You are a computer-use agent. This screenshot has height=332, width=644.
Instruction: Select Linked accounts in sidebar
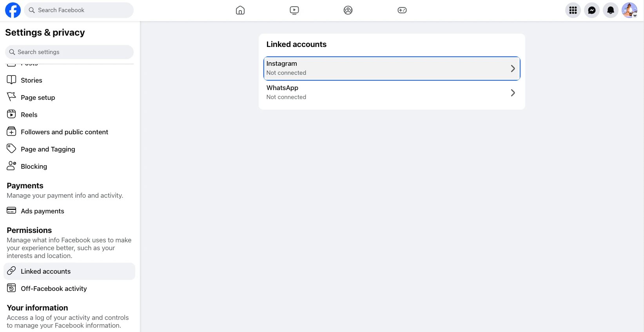pyautogui.click(x=69, y=271)
